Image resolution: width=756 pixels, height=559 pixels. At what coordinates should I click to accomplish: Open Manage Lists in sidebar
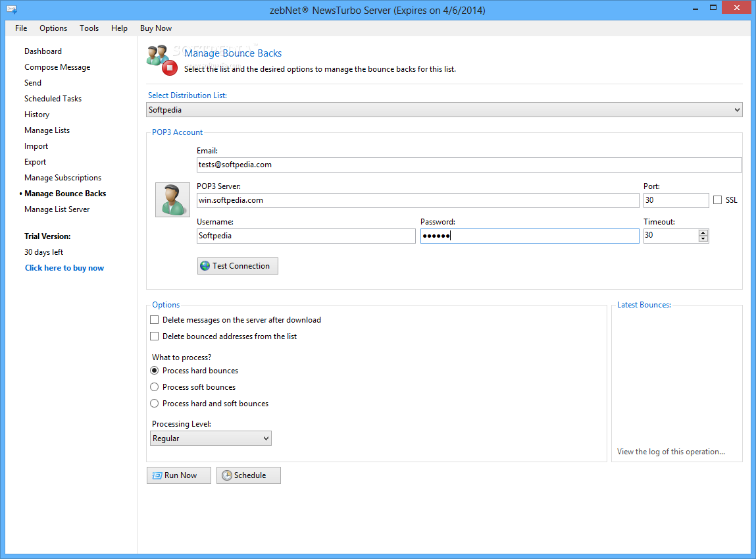tap(47, 130)
